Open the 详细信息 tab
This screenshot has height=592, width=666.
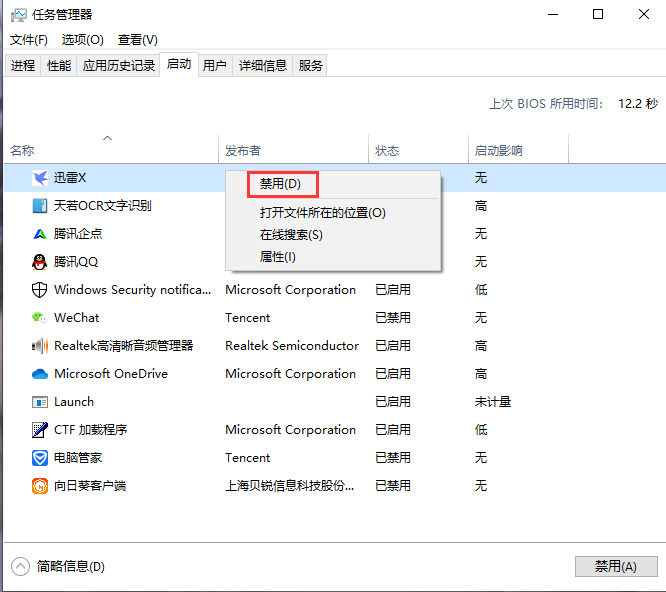tap(263, 66)
